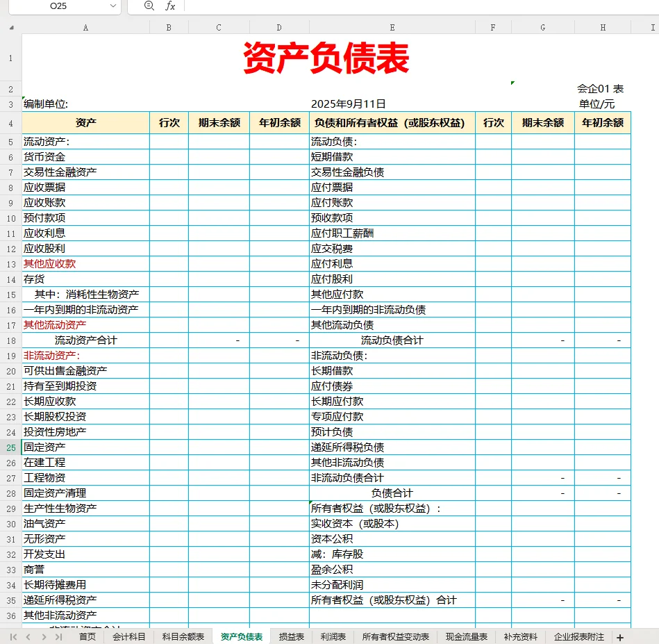Open the 企业报表附注 sheet tab

pos(579,637)
